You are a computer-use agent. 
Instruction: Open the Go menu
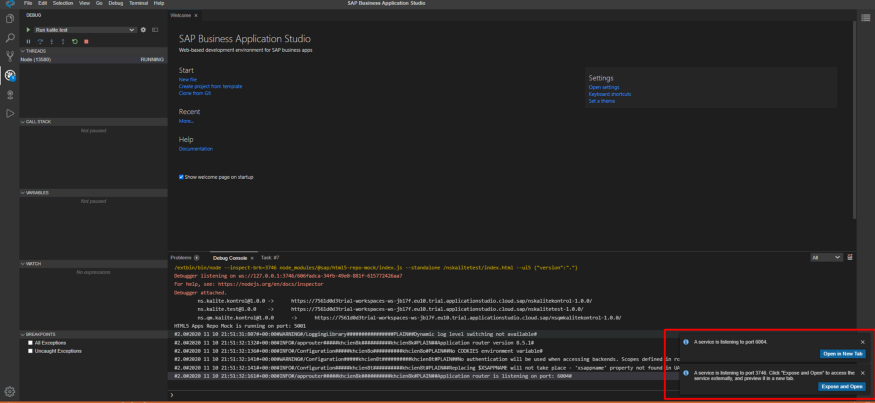click(99, 3)
